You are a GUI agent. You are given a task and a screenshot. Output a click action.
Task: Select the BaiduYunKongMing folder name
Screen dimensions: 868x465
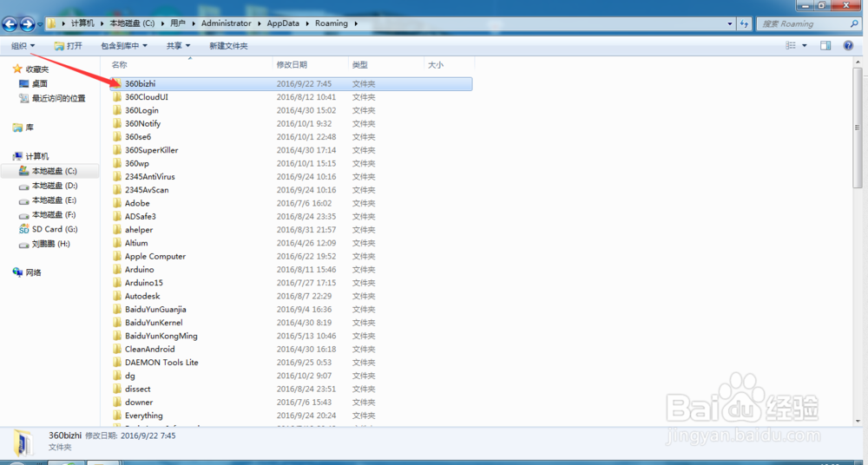(x=161, y=336)
